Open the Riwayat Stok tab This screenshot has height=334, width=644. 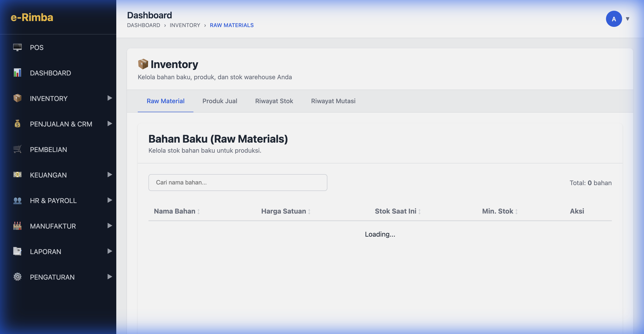pyautogui.click(x=274, y=101)
